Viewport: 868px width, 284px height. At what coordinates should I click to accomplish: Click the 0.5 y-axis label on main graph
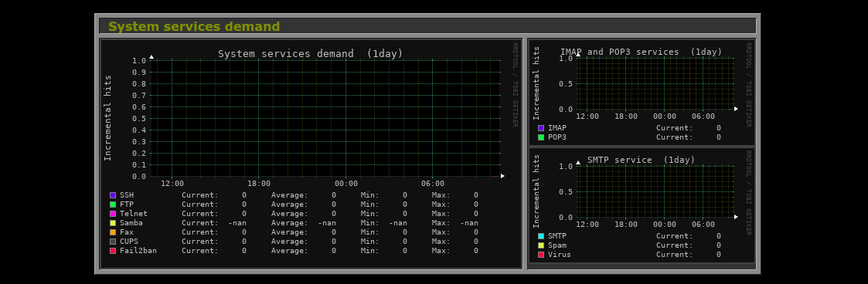[139, 119]
